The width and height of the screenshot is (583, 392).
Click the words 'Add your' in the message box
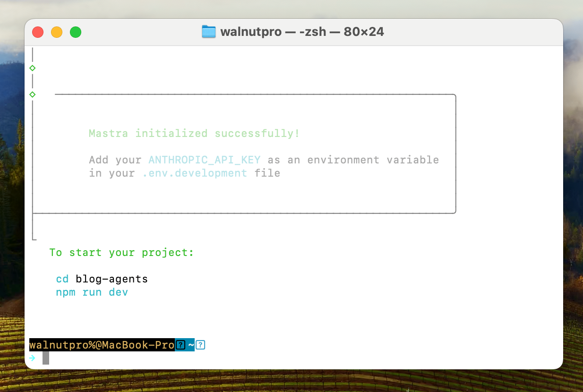pyautogui.click(x=115, y=160)
